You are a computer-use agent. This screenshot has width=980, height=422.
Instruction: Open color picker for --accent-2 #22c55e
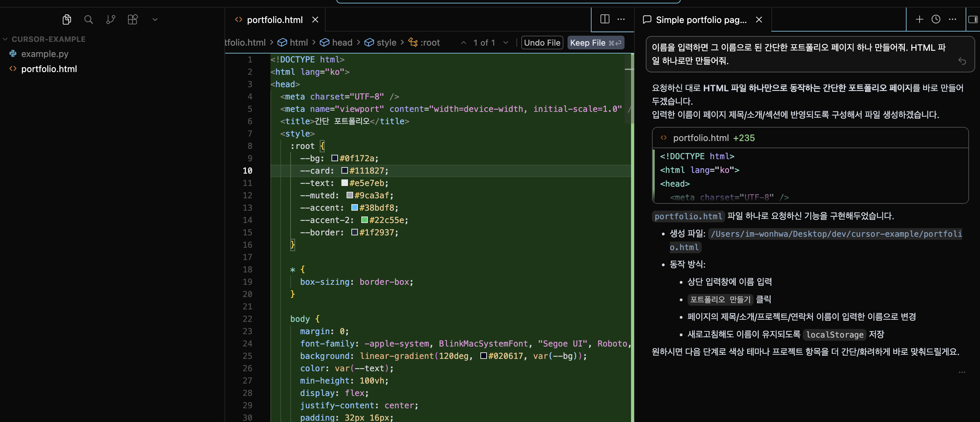coord(364,220)
